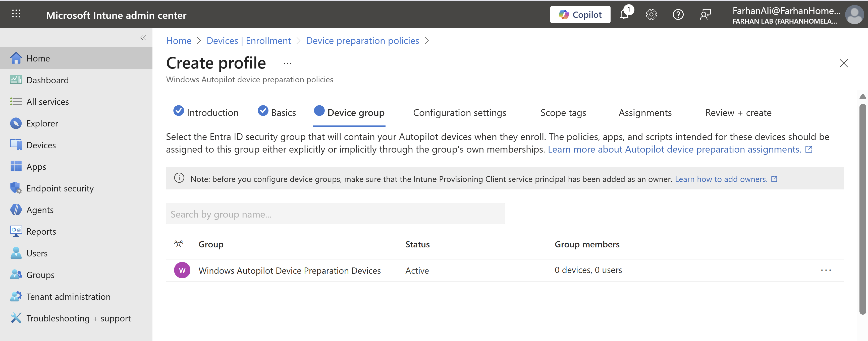This screenshot has width=868, height=341.
Task: Open the settings gear icon
Action: pyautogui.click(x=651, y=15)
